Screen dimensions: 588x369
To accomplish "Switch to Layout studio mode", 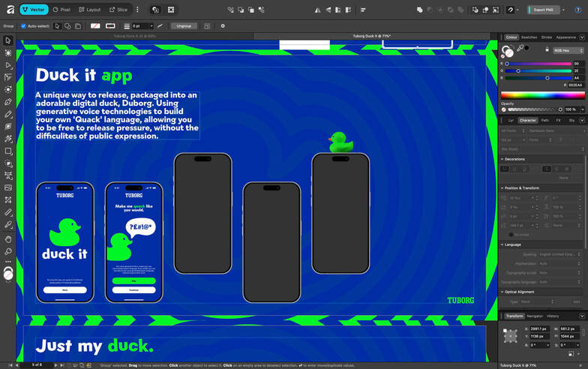I will point(90,10).
